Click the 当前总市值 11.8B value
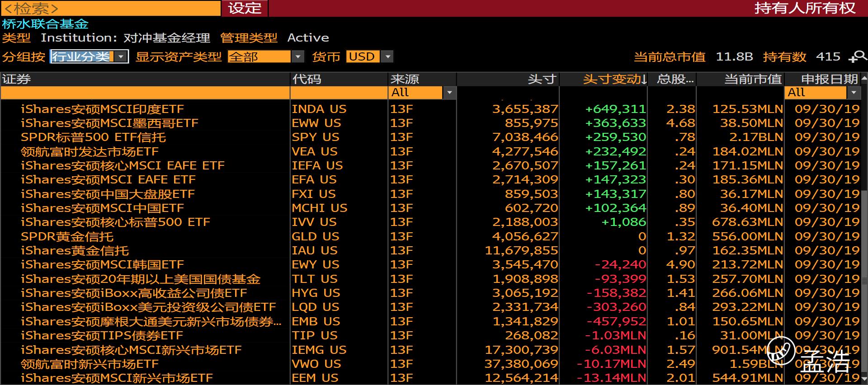868x385 pixels. click(734, 56)
